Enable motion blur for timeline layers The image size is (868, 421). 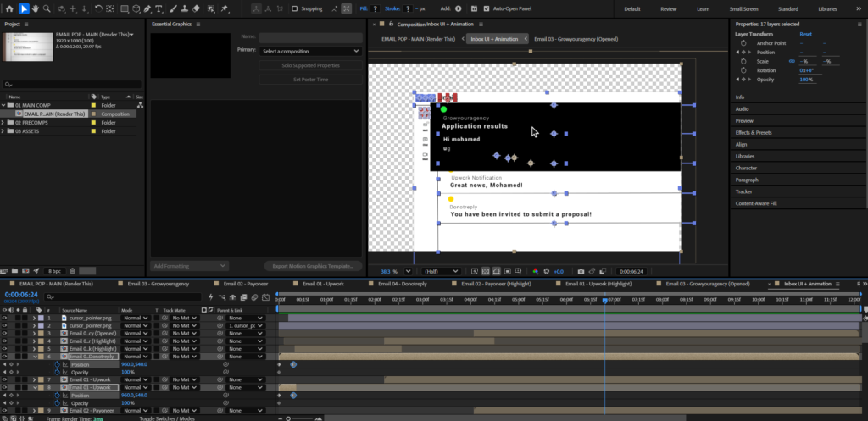254,297
